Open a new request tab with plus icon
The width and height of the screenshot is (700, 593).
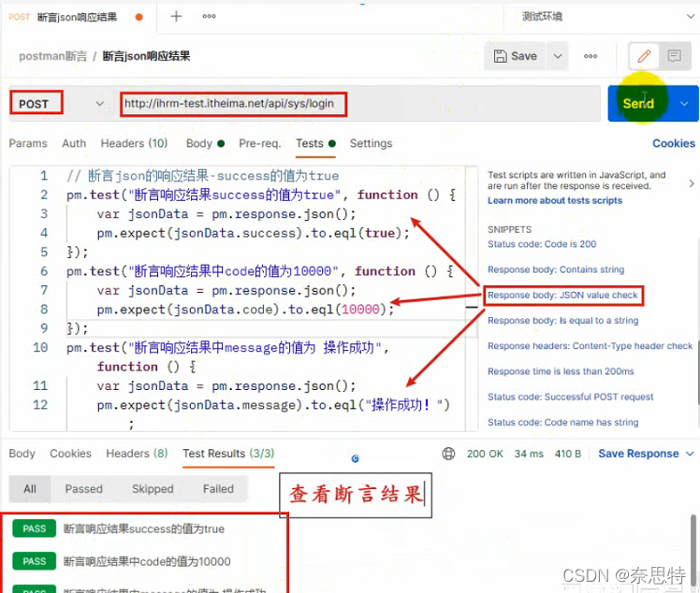176,17
